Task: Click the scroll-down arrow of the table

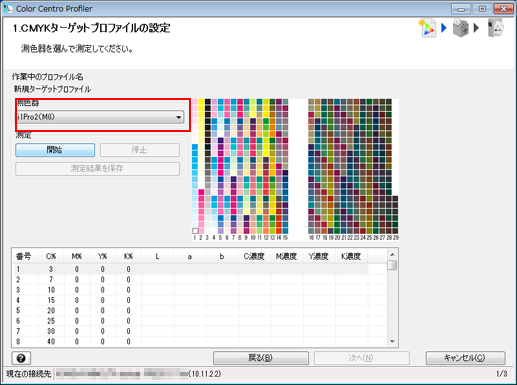Action: click(392, 341)
